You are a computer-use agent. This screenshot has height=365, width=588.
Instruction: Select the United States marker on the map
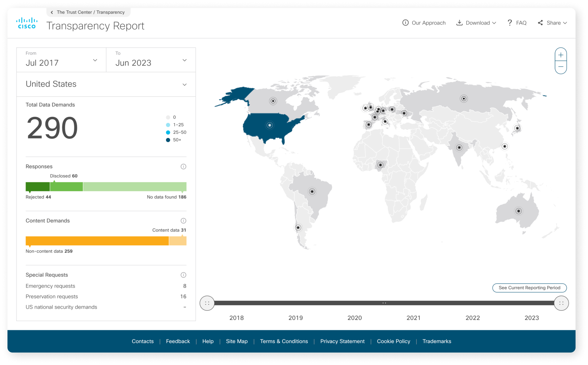click(x=269, y=125)
